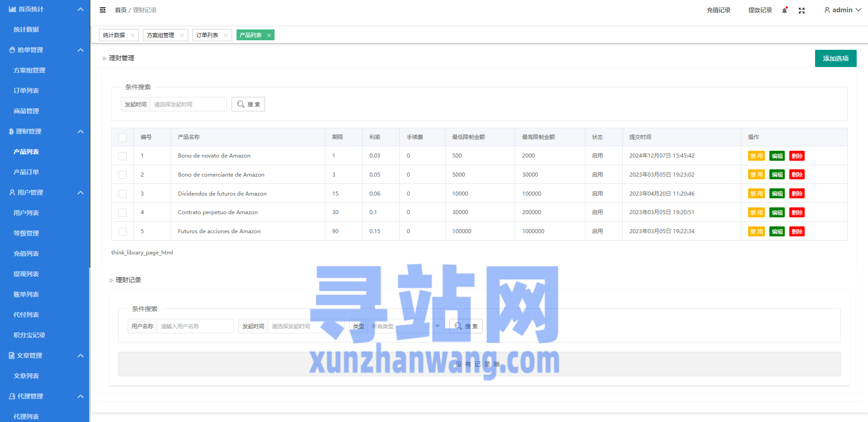
Task: Focus the 请输入用户名称 input field
Action: (195, 326)
